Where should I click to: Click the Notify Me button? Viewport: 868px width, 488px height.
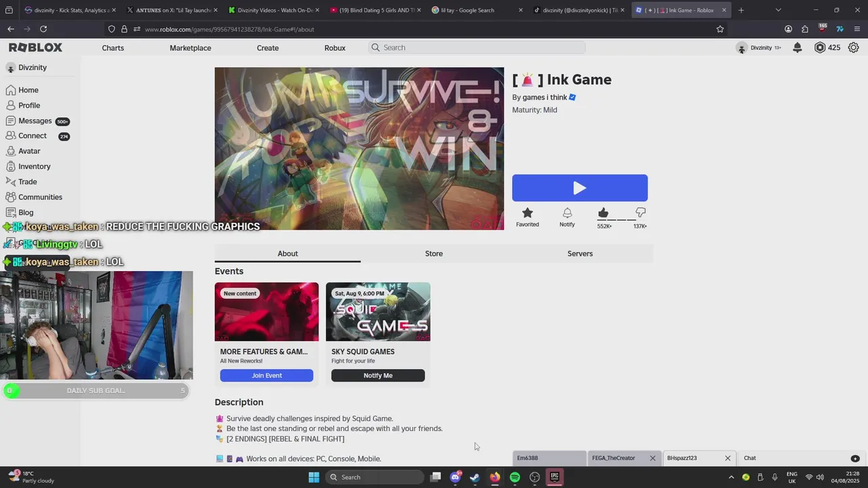tap(378, 375)
